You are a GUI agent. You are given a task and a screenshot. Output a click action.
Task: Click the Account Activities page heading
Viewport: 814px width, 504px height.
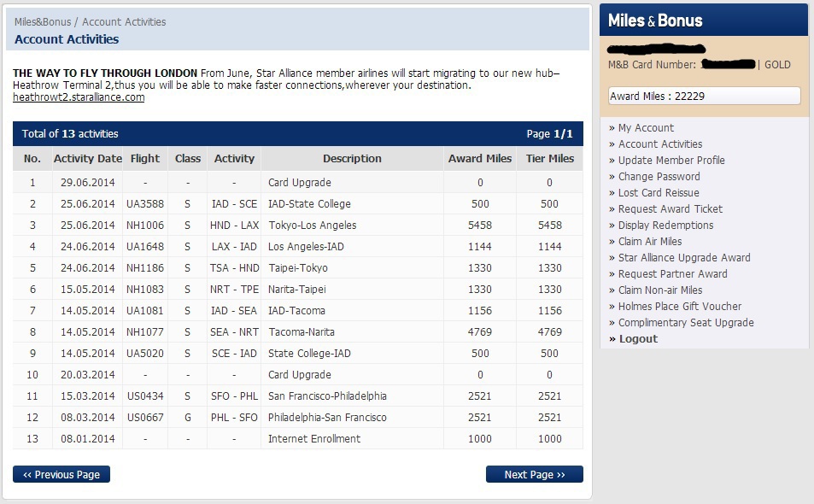click(x=67, y=39)
